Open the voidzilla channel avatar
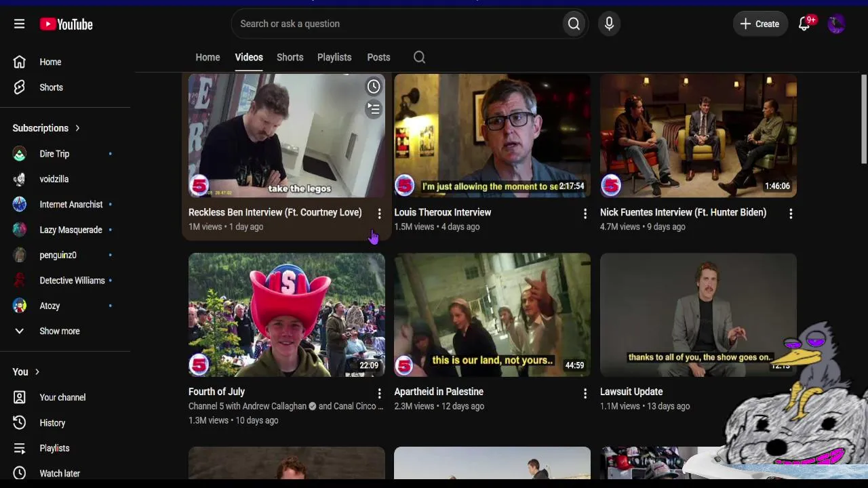 pyautogui.click(x=20, y=179)
